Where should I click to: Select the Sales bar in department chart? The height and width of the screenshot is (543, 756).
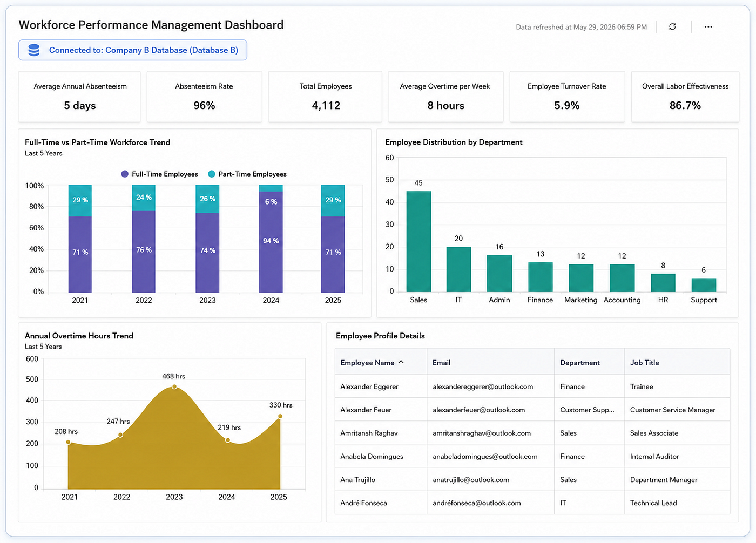[418, 241]
